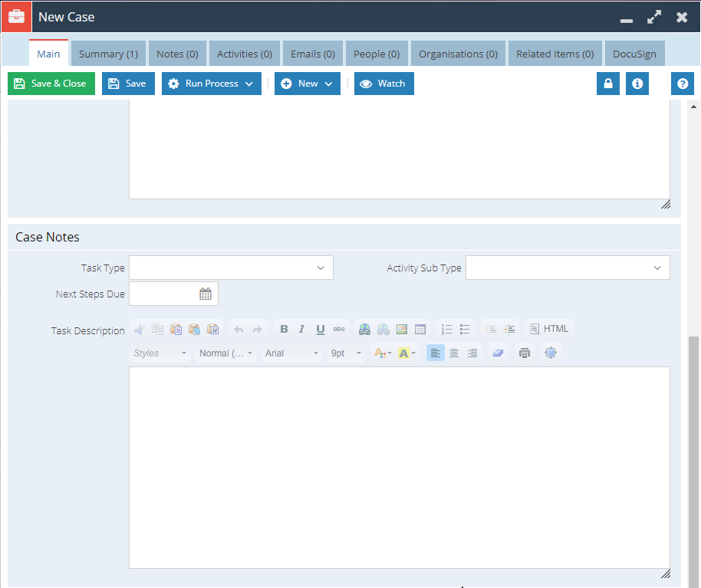Image resolution: width=701 pixels, height=588 pixels.
Task: Open the Styles dropdown
Action: [160, 353]
